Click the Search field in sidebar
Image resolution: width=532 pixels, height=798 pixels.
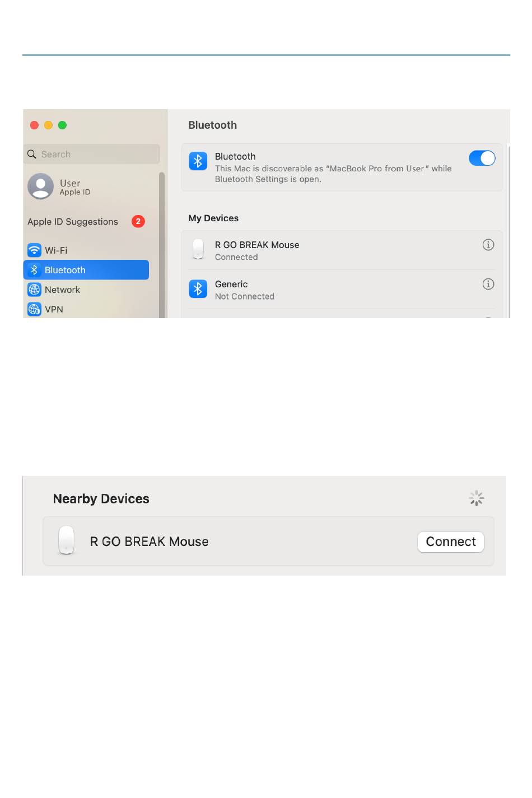point(92,154)
